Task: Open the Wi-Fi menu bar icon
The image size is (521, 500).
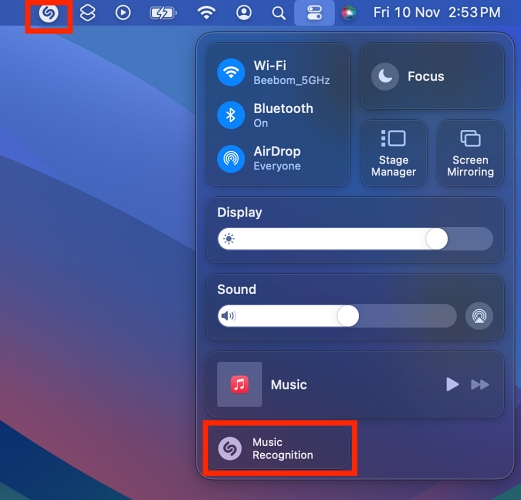Action: pyautogui.click(x=207, y=13)
